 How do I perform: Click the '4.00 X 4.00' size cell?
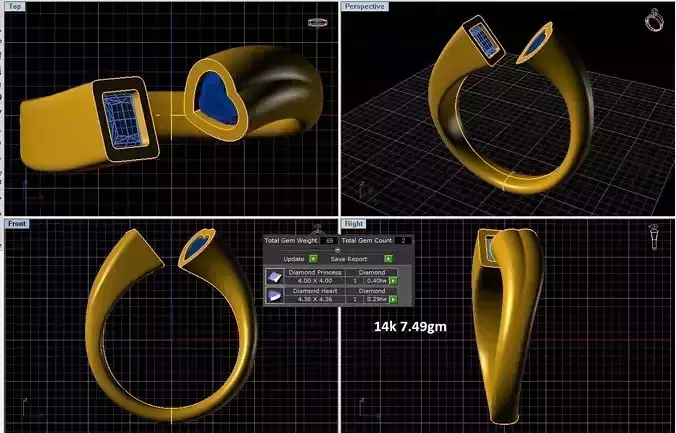coord(315,281)
